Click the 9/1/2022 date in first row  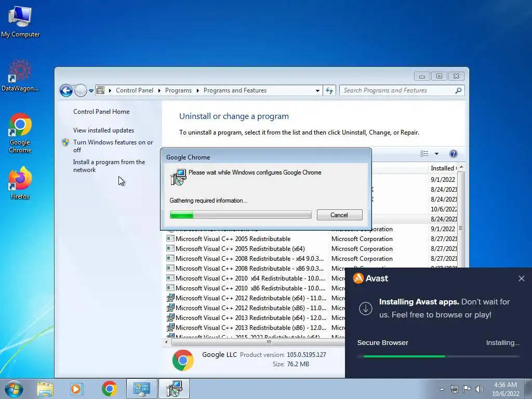pos(443,179)
